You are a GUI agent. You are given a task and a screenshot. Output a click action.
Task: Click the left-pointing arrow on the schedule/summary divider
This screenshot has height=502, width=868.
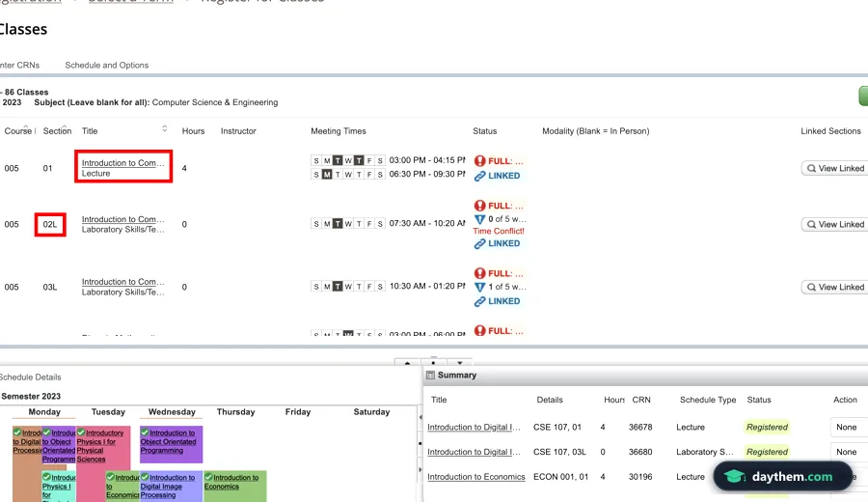point(420,417)
